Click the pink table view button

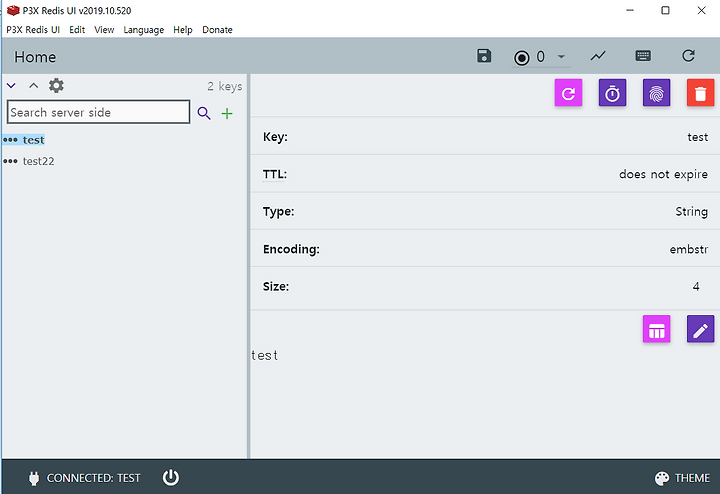point(656,329)
